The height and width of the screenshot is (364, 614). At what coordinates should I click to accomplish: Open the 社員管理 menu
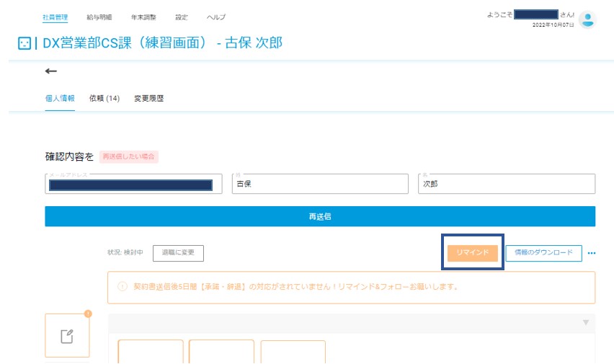(55, 17)
